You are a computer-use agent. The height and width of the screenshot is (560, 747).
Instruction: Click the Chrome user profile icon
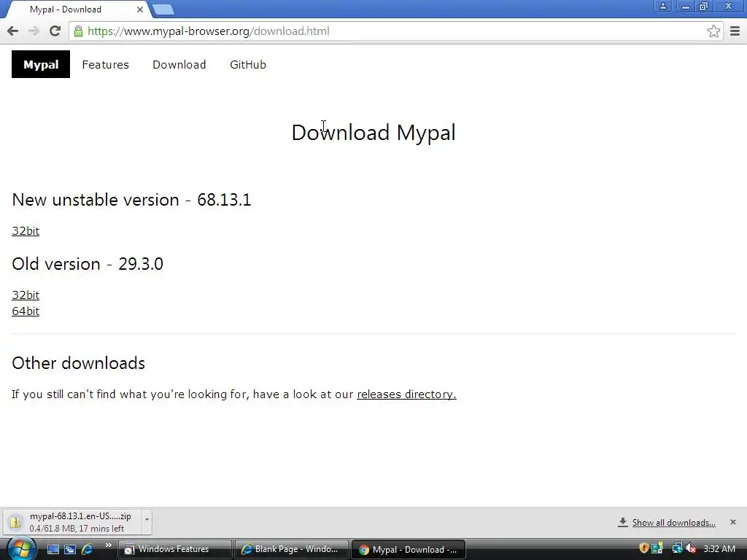[x=662, y=6]
